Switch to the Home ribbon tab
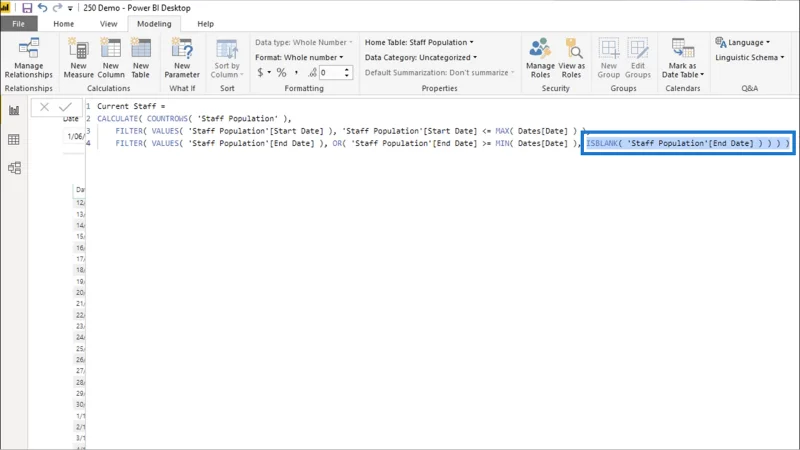This screenshot has width=800, height=450. (x=63, y=23)
